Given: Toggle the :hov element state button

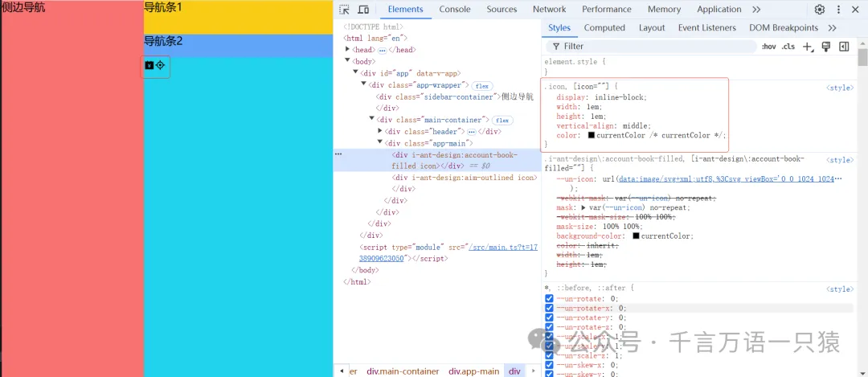Looking at the screenshot, I should coord(769,47).
